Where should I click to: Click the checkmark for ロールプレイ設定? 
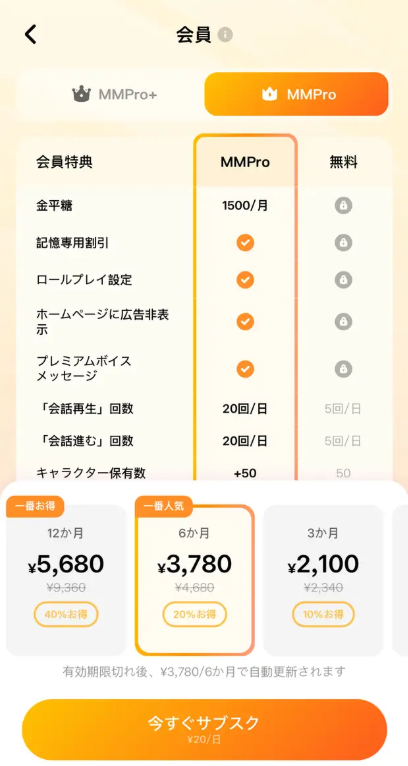coord(245,279)
